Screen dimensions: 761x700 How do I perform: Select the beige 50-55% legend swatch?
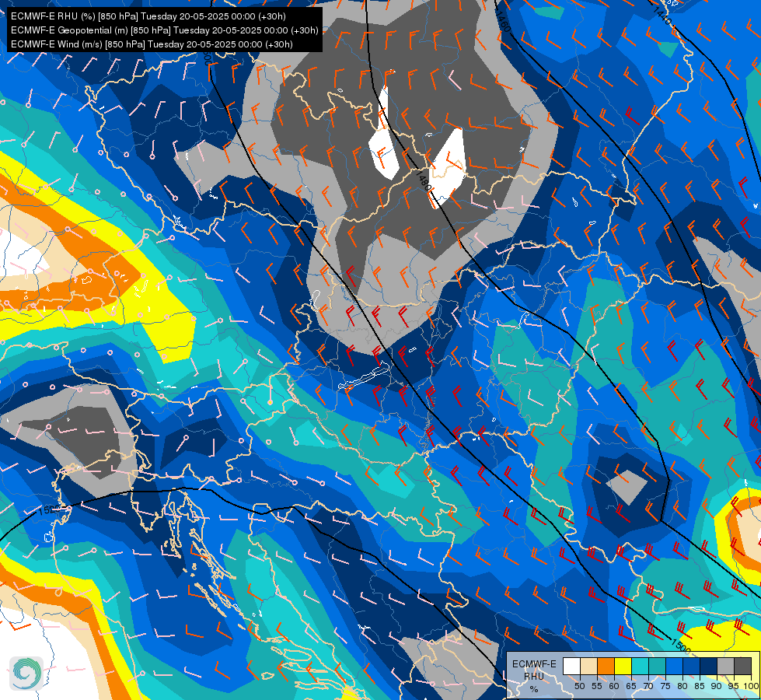tap(588, 666)
